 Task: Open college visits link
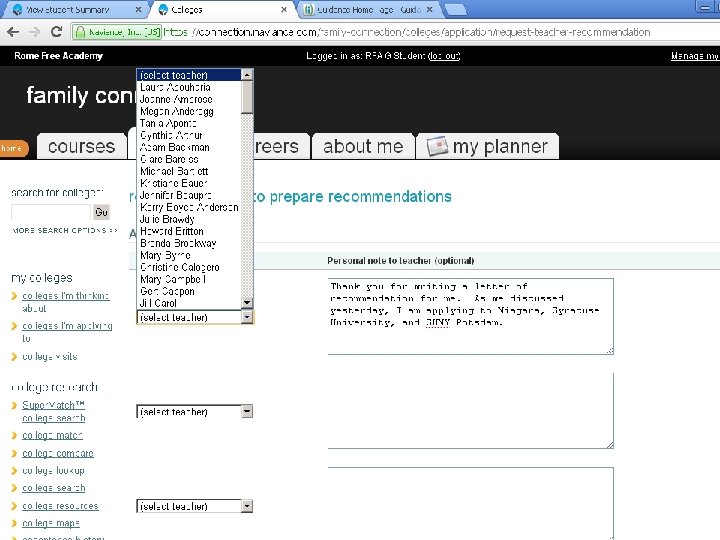point(50,356)
